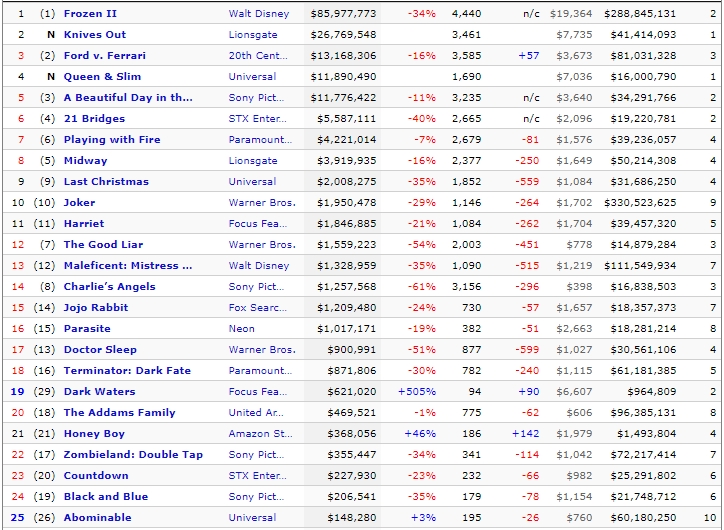Select Joker total gross $330,523,625
Viewport: 724px width, 530px height.
coord(640,203)
